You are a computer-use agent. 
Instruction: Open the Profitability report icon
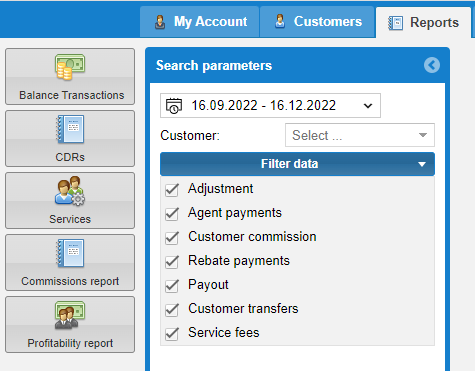tap(70, 315)
